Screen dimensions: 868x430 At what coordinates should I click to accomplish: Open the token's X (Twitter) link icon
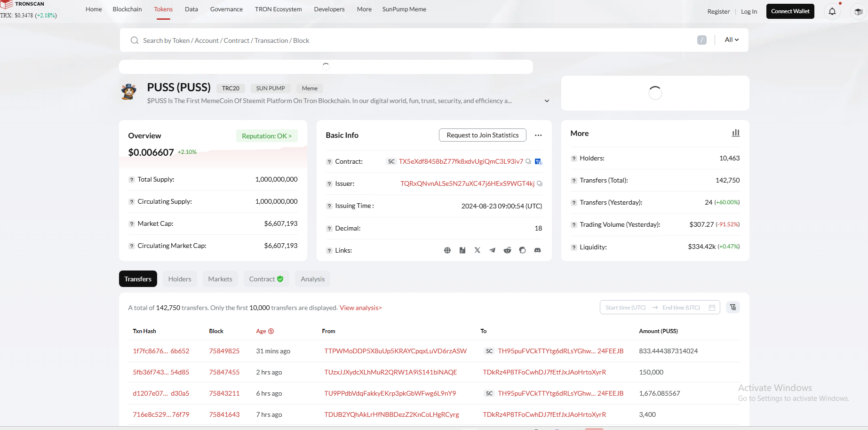click(477, 250)
